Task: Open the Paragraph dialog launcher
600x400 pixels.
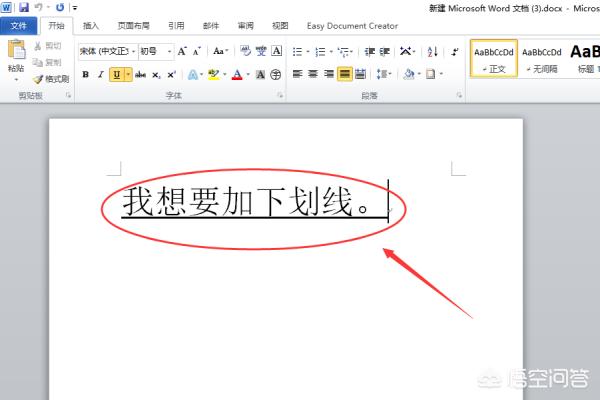Action: coord(459,95)
